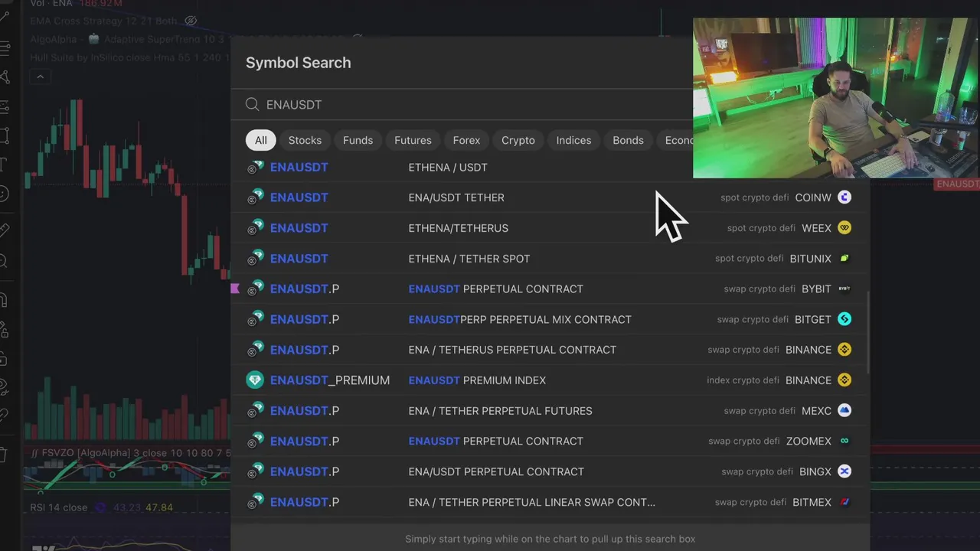Click 'ETHENA / USDT' description text
Image resolution: width=980 pixels, height=551 pixels.
(448, 167)
